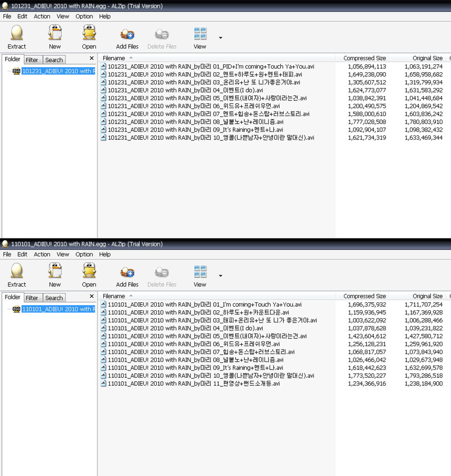Image resolution: width=451 pixels, height=476 pixels.
Task: Close the folder side panel in 101231 window
Action: pyautogui.click(x=92, y=58)
